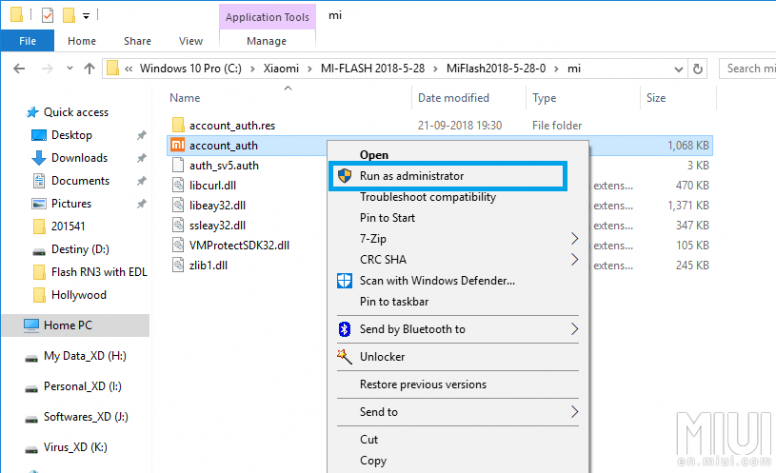Viewport: 776px width, 473px height.
Task: Click the shield icon beside Run as administrator
Action: point(344,176)
